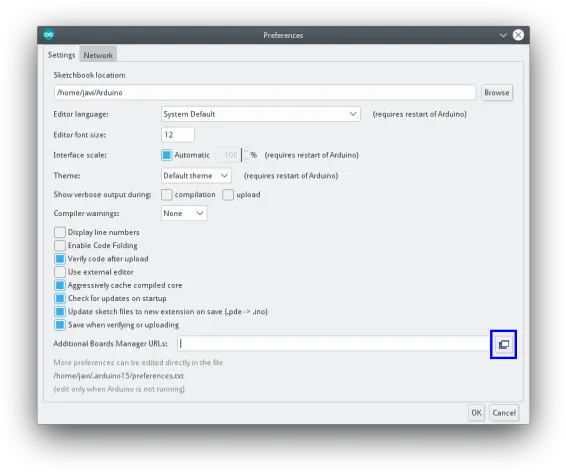Open the Theme dropdown
The image size is (566, 472).
tap(196, 176)
